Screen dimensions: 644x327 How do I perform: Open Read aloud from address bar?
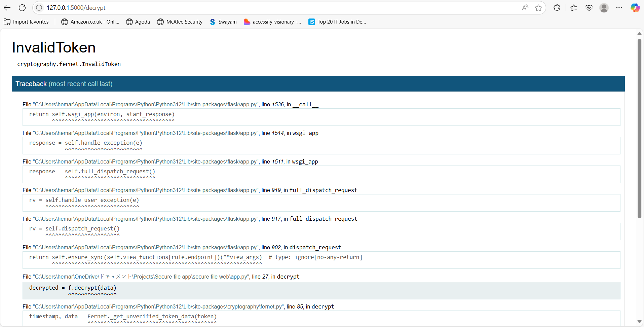525,7
